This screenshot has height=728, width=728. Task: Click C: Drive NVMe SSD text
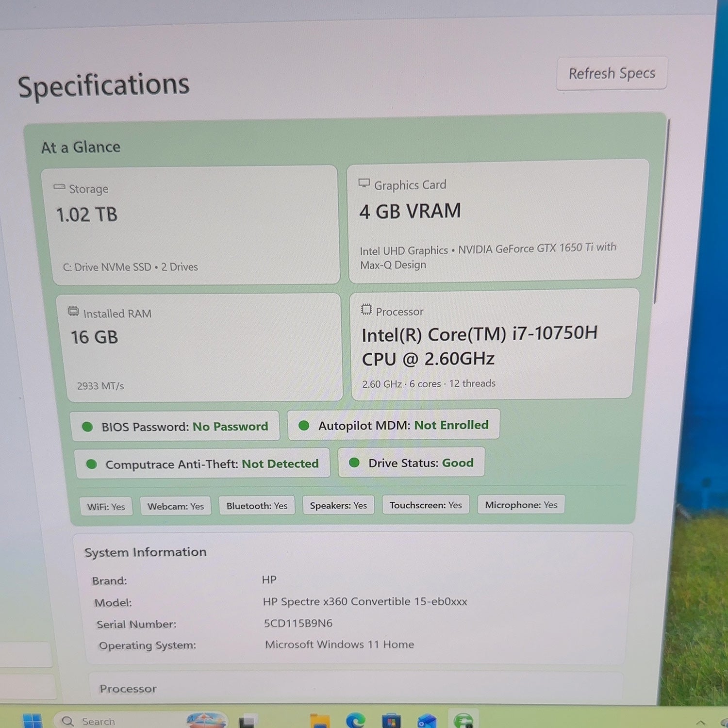pos(107,267)
